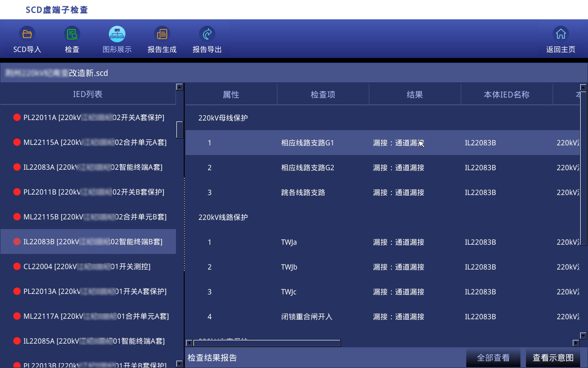Click the 报告导出 export icon
Image resolution: width=588 pixels, height=368 pixels.
tap(207, 34)
